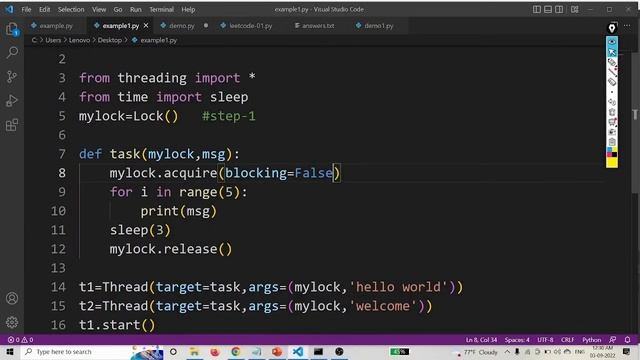640x360 pixels.
Task: Open the Manage gear icon
Action: coord(12,322)
